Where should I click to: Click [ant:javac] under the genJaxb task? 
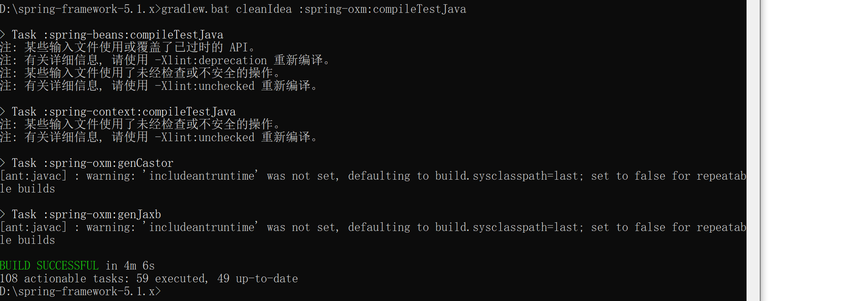pyautogui.click(x=33, y=227)
